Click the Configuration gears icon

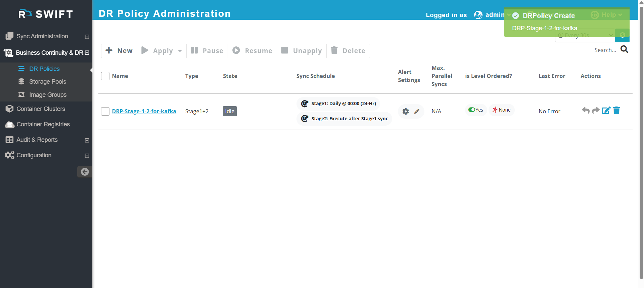pyautogui.click(x=9, y=155)
